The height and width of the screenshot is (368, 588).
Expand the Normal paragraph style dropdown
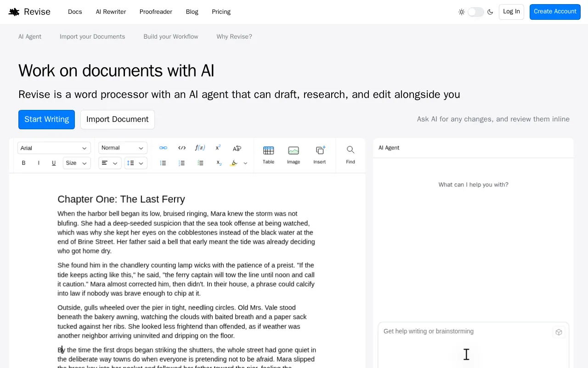point(123,148)
